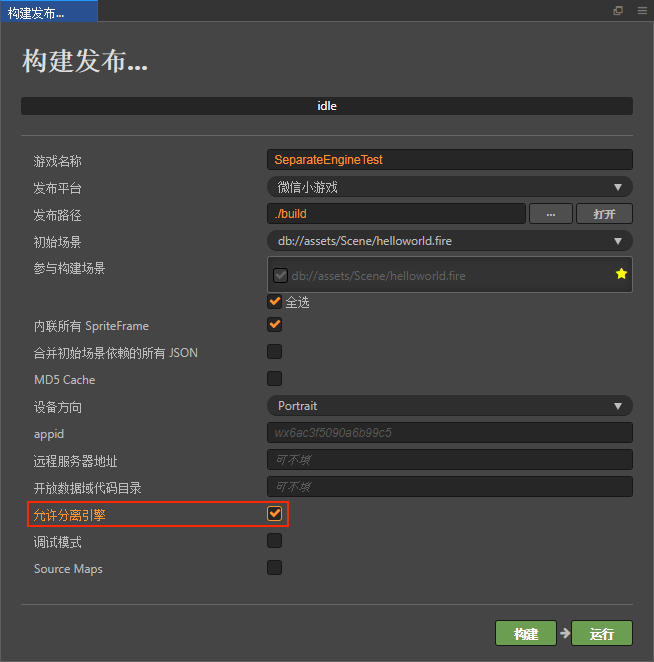The width and height of the screenshot is (654, 662).
Task: Click the appid input field
Action: tap(450, 433)
